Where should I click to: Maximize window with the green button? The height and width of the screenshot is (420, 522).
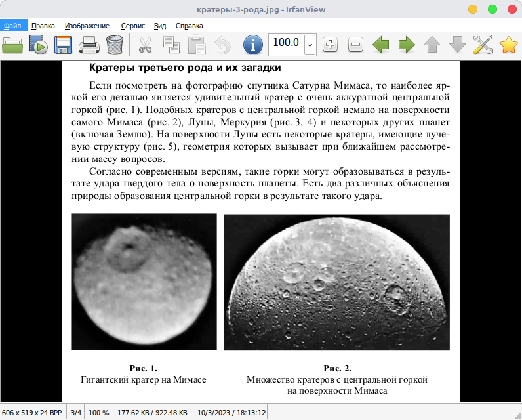[x=492, y=9]
